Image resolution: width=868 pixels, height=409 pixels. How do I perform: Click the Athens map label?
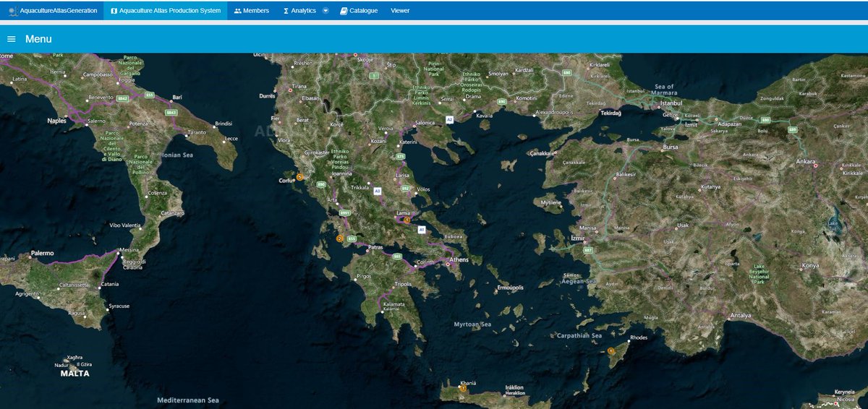[x=459, y=259]
